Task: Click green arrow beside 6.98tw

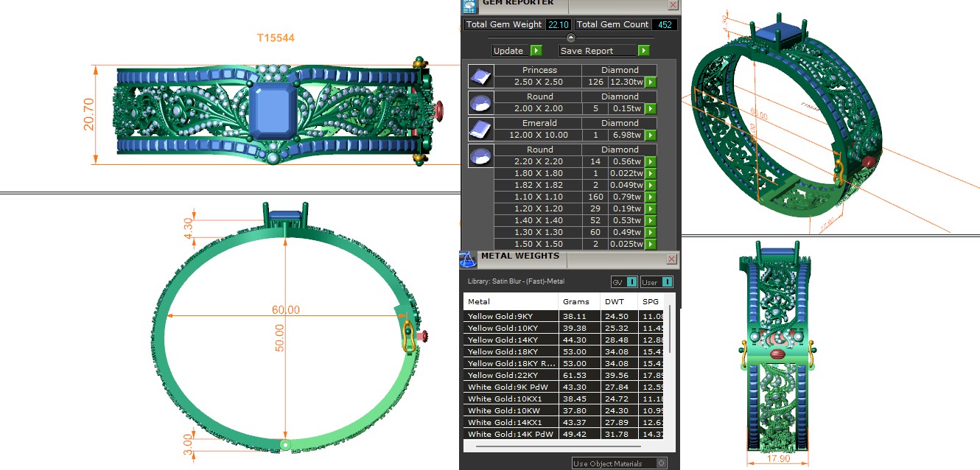Action: pos(651,136)
